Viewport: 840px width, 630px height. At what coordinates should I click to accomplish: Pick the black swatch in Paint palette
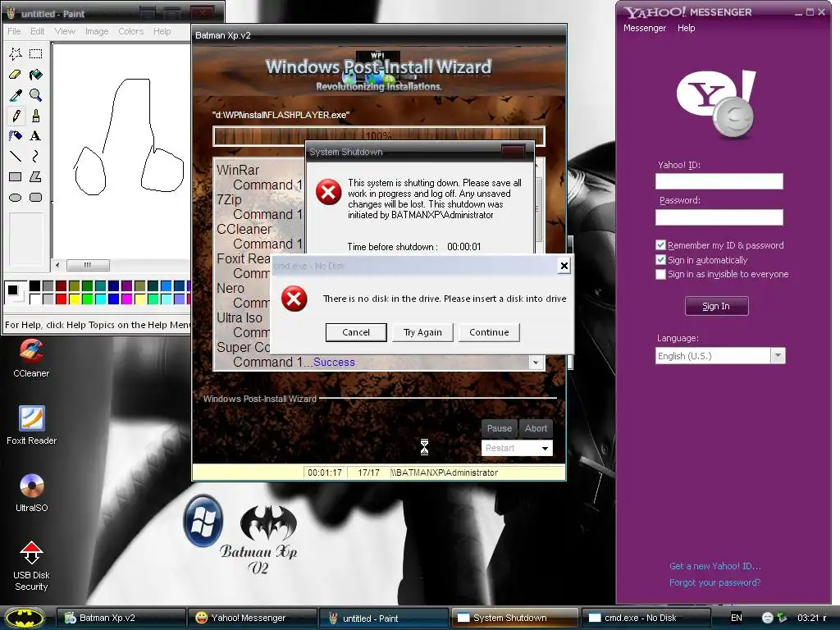tap(34, 285)
